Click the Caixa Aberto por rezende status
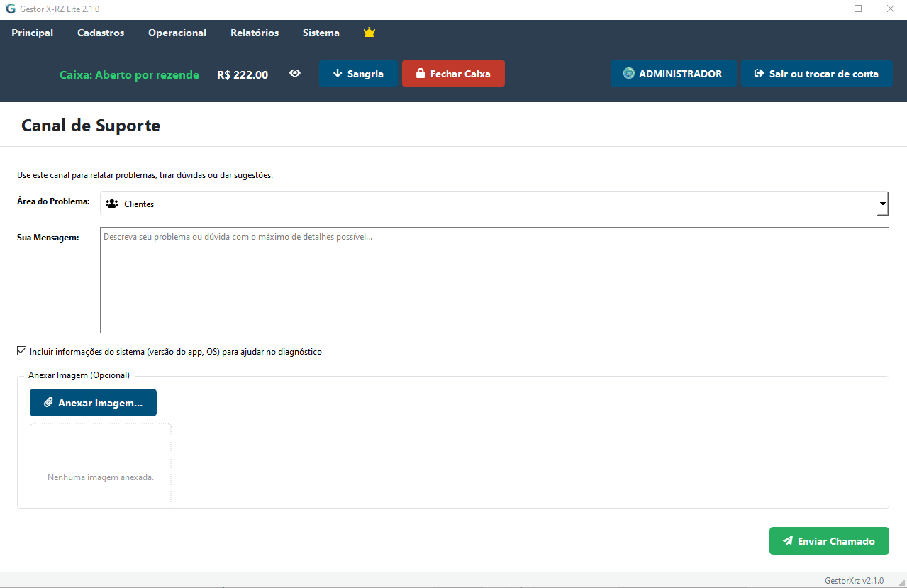The height and width of the screenshot is (588, 907). (129, 75)
